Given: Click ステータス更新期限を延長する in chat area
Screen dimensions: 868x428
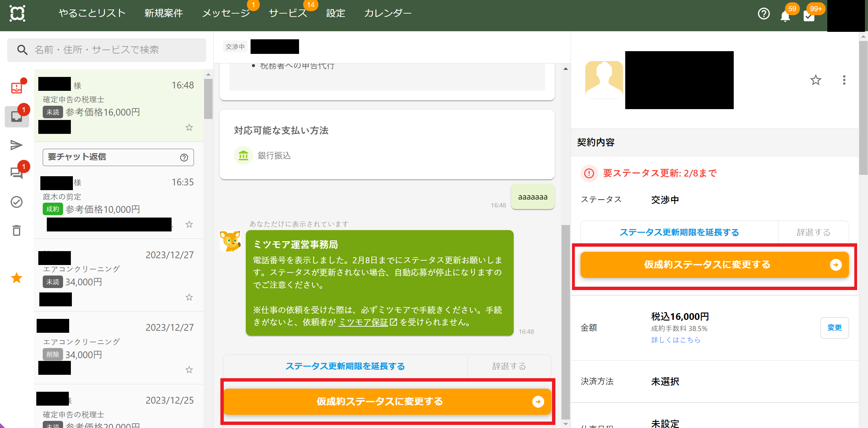Looking at the screenshot, I should click(x=345, y=366).
